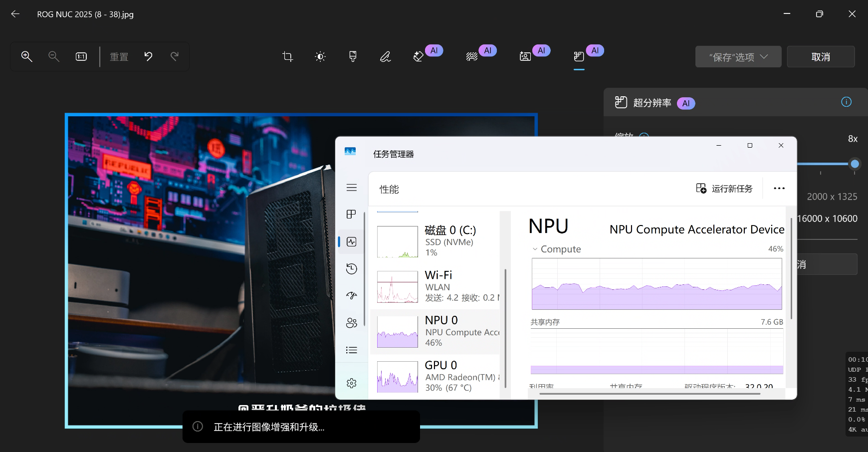The height and width of the screenshot is (452, 868).
Task: Minimize the Task Manager window
Action: coord(719,146)
